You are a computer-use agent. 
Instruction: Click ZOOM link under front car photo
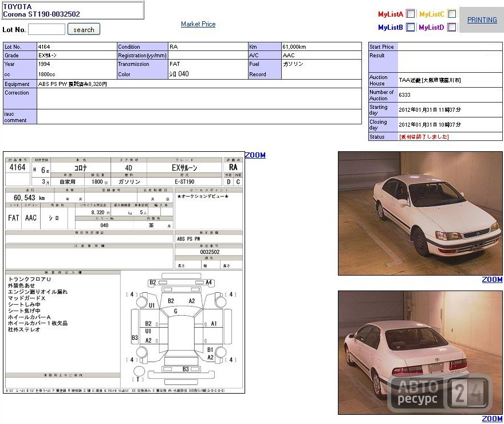[492, 280]
